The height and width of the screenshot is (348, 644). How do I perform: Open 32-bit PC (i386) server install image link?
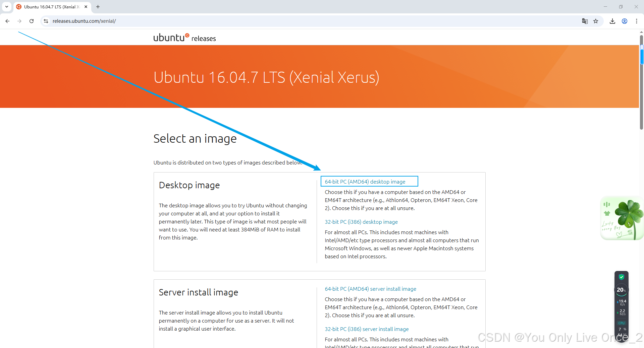tap(367, 329)
